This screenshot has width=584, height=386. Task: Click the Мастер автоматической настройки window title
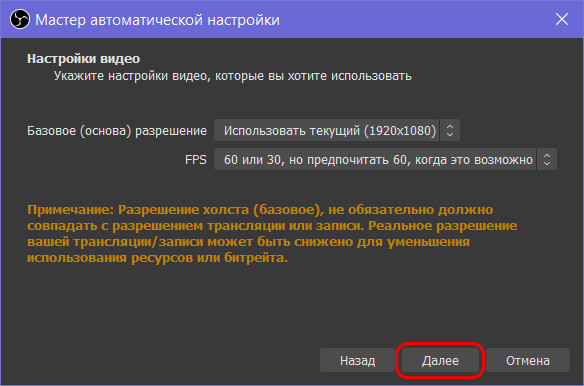157,20
